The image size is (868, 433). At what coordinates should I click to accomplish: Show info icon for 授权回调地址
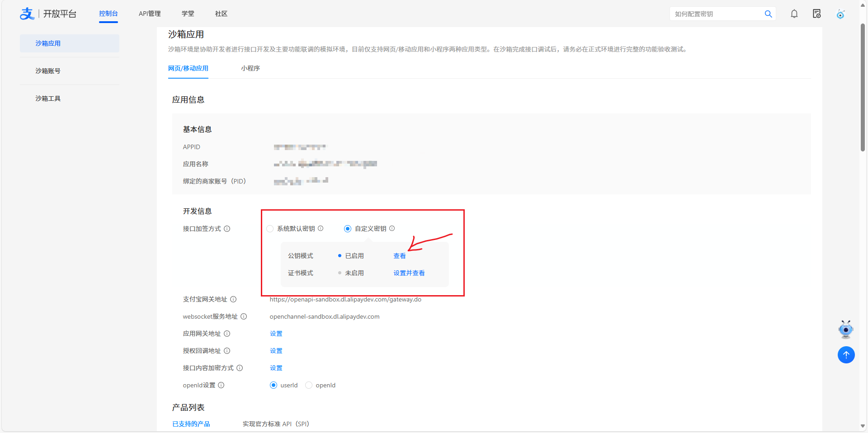[x=227, y=351]
